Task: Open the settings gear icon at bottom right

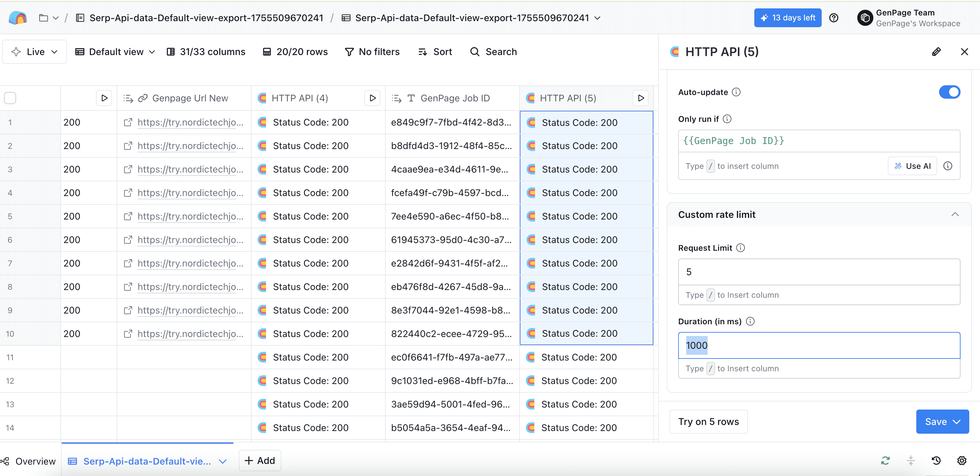Action: coord(962,461)
